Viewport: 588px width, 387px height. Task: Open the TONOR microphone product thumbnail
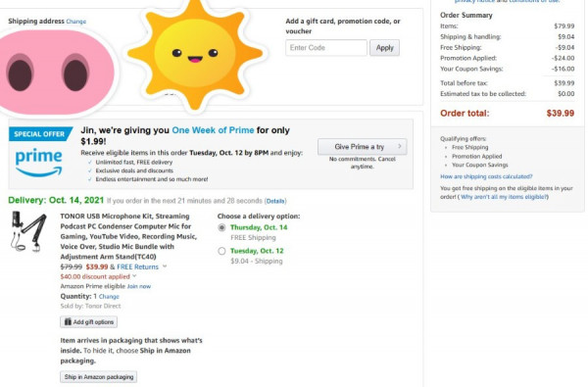click(x=28, y=231)
